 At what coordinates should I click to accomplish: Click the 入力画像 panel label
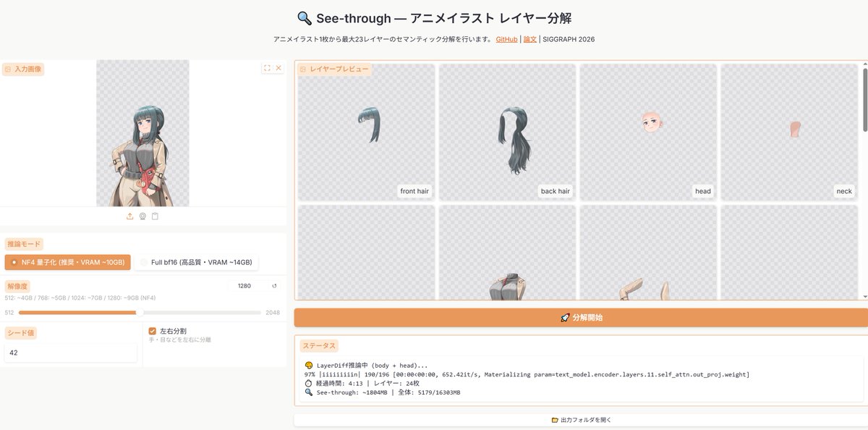[22, 69]
